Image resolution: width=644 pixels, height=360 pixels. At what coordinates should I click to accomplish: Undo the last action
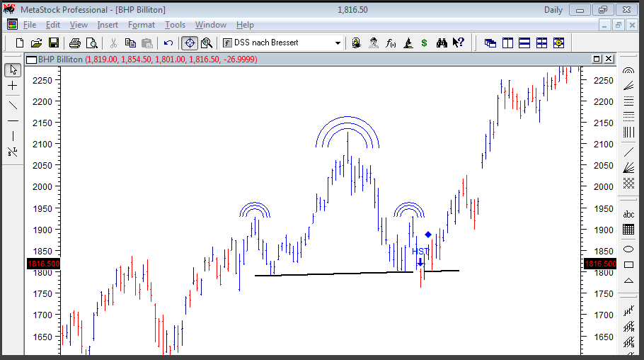168,43
